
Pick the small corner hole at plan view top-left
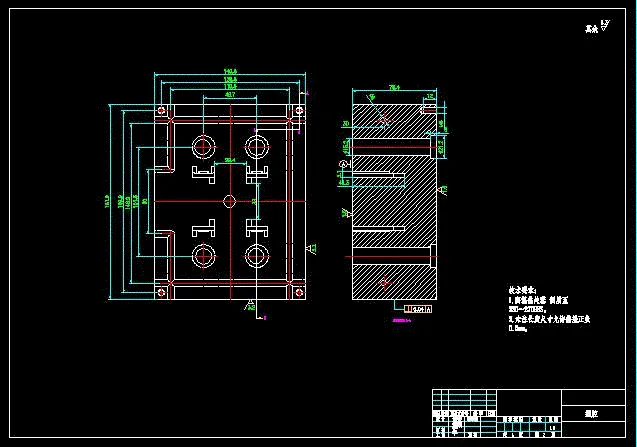pyautogui.click(x=161, y=110)
